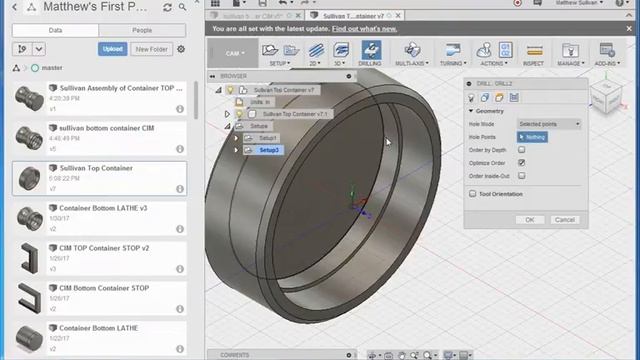
Task: Switch to the Sullivan T...ntainer v7 document tab
Action: tap(353, 16)
